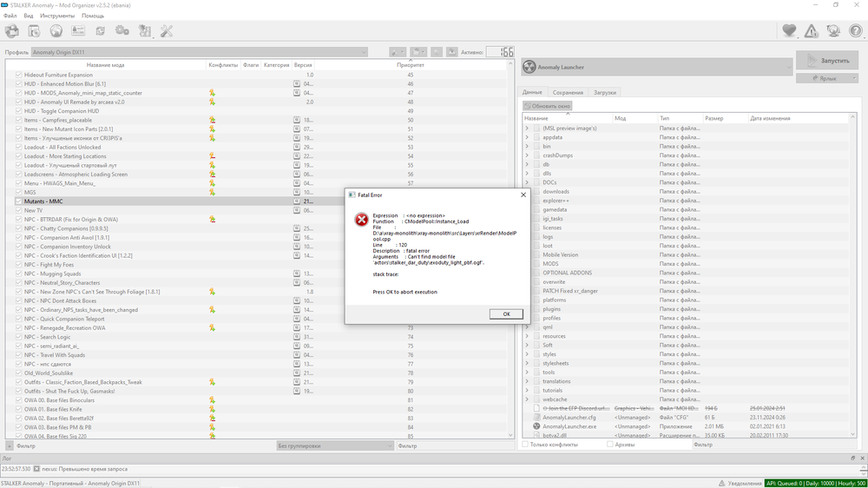Click the Фильтр field under data tree

coord(775,445)
